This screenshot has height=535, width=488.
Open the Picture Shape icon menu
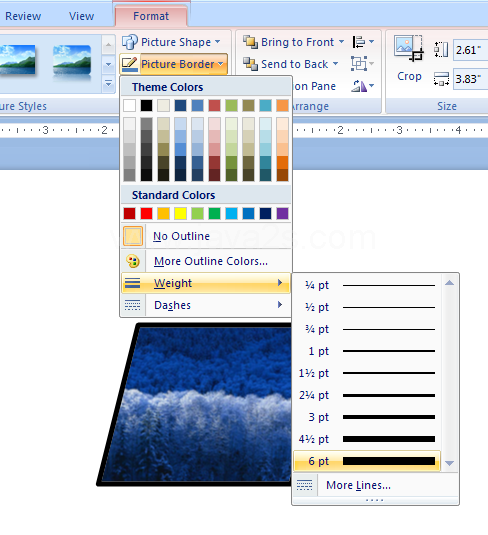130,42
